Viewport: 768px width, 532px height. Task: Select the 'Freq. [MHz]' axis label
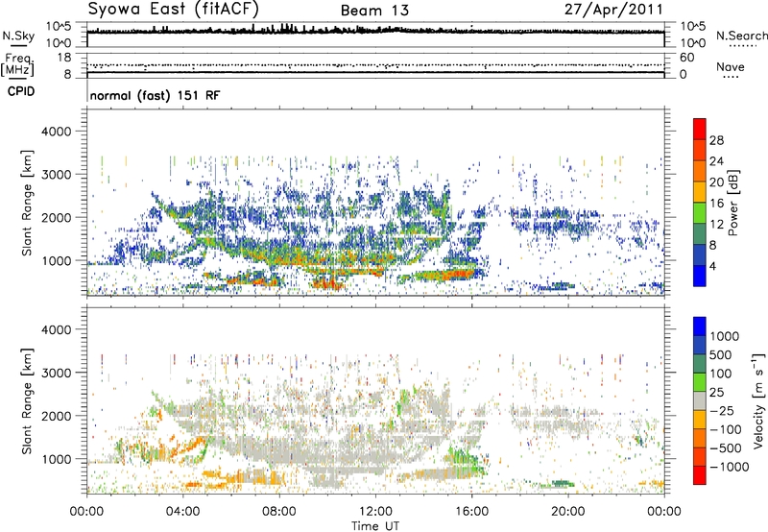coord(17,65)
